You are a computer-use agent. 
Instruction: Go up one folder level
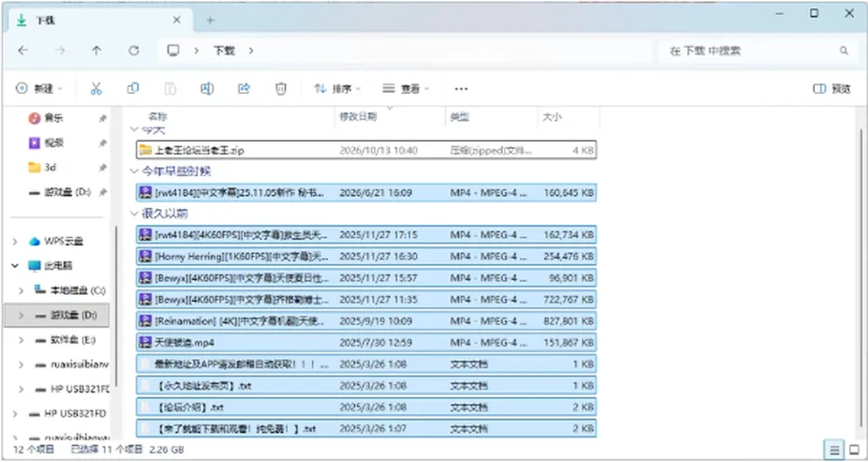(97, 51)
